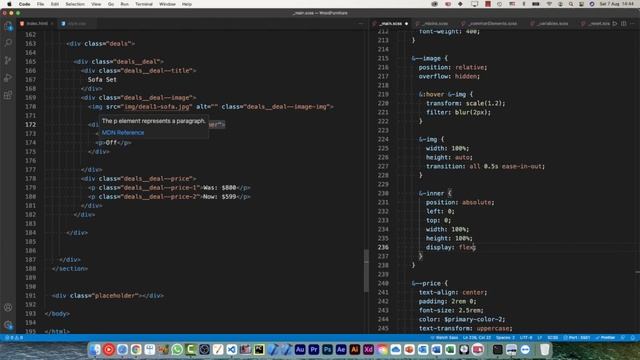
Task: Open the Accounts menu in activity bar
Action: click(8, 307)
